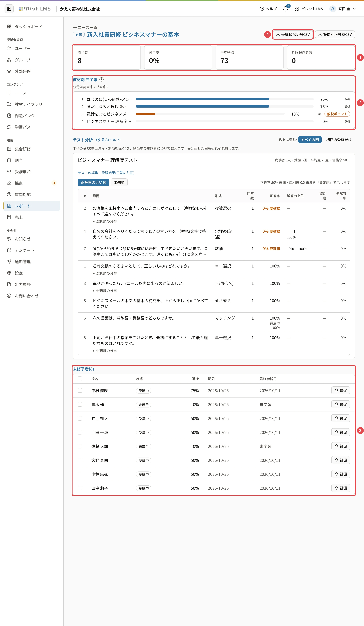Open the テストの編集 link
This screenshot has height=626, width=364.
click(88, 173)
